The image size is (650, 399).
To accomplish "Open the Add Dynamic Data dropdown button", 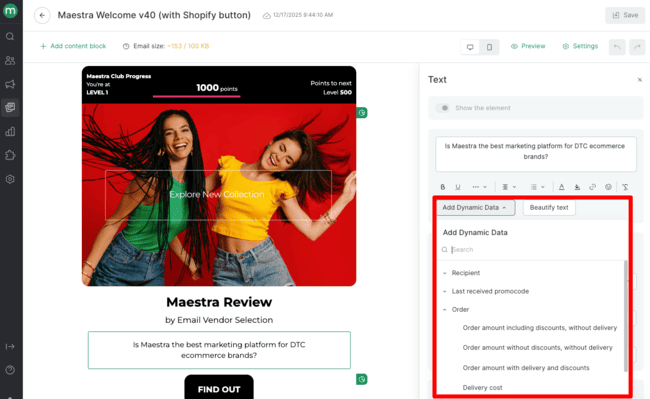I will tap(475, 208).
